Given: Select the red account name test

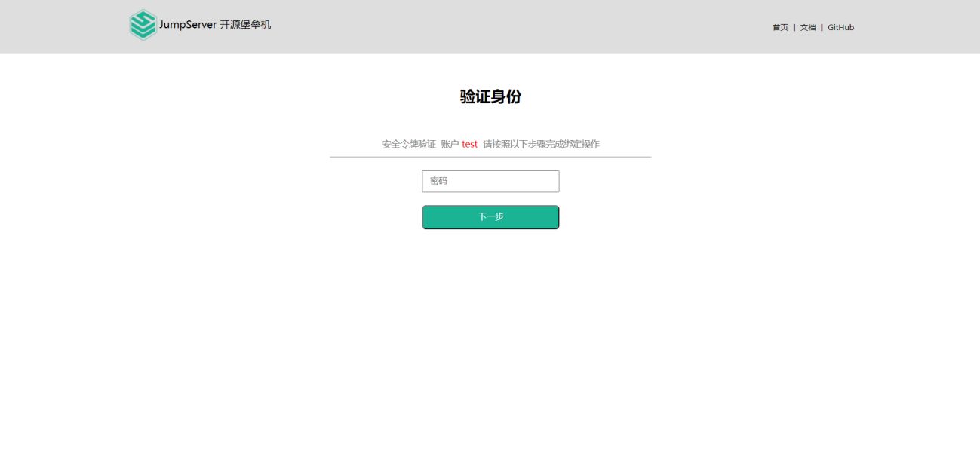Looking at the screenshot, I should [x=469, y=144].
